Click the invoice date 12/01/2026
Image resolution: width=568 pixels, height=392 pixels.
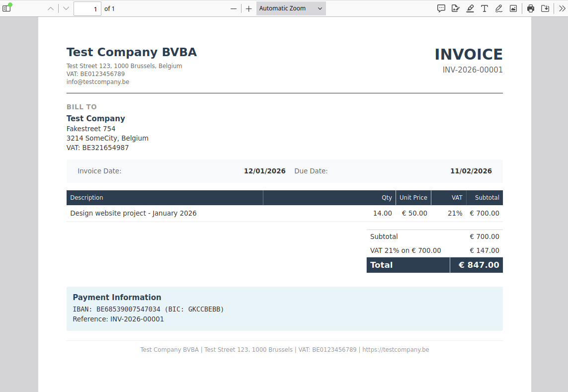point(264,171)
